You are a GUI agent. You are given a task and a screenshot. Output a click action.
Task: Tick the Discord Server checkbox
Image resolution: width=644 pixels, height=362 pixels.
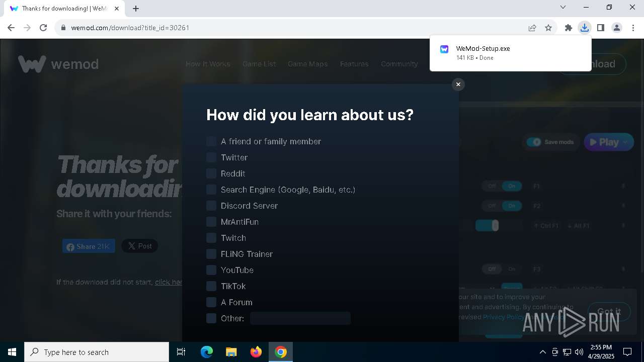click(x=211, y=206)
